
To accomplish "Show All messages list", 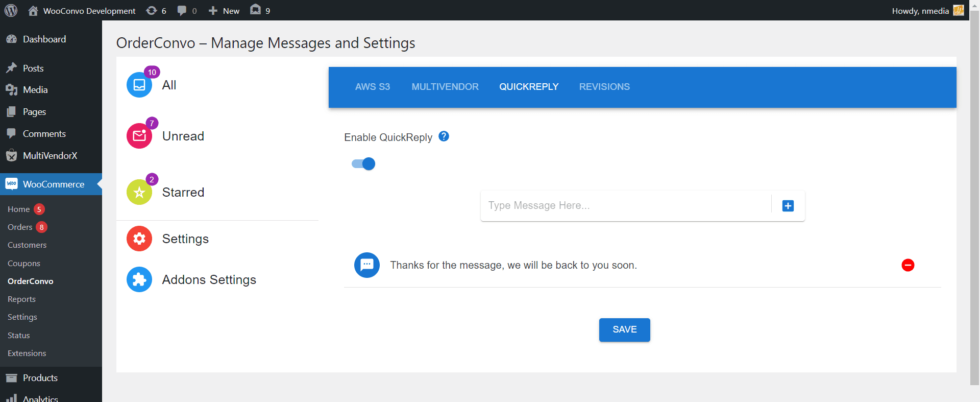I will coord(169,85).
